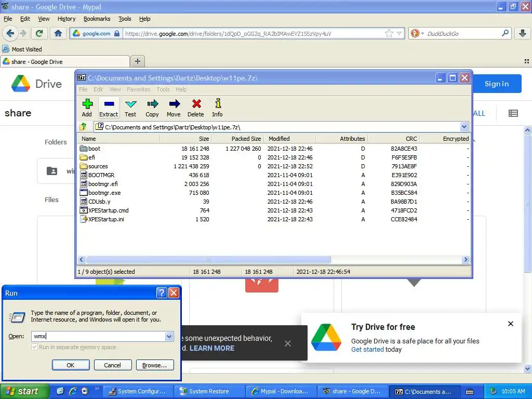Click OK in the Run dialog
Screen dimensions: 532x399
tap(71, 365)
